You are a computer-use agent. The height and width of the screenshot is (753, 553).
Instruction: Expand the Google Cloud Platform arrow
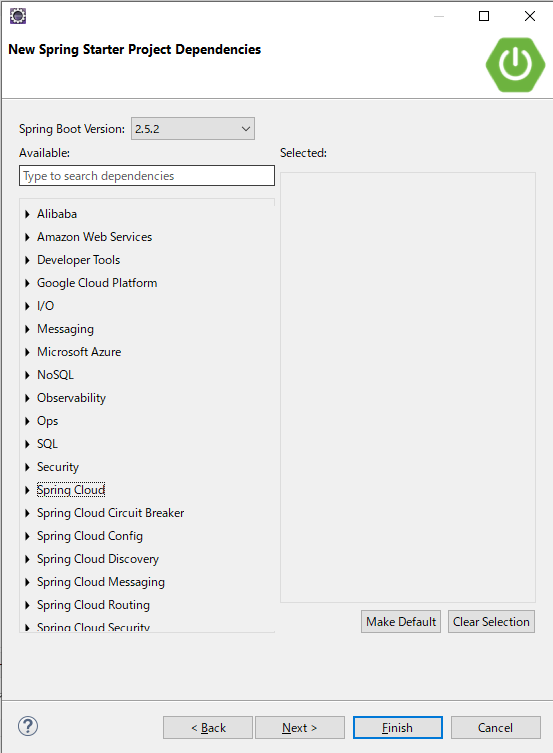click(27, 283)
